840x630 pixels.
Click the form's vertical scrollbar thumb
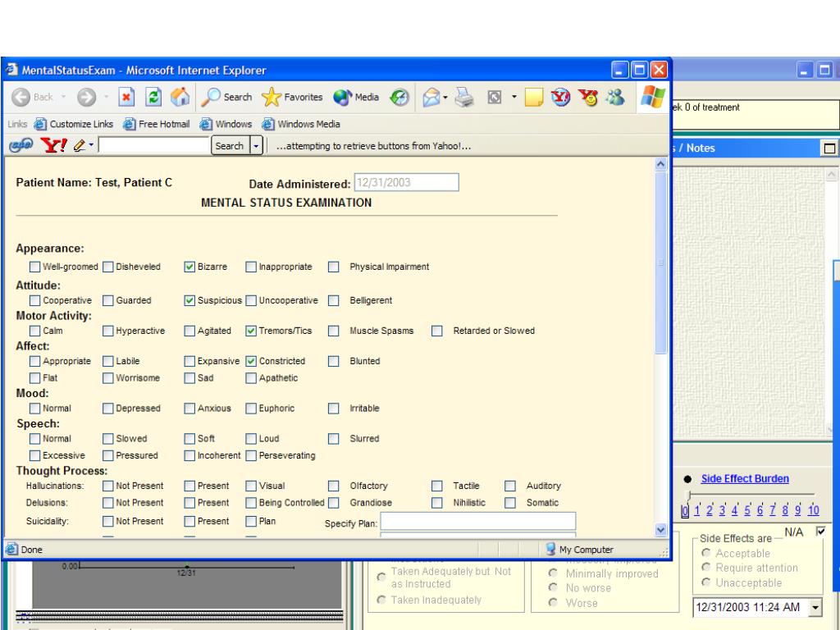[x=660, y=262]
